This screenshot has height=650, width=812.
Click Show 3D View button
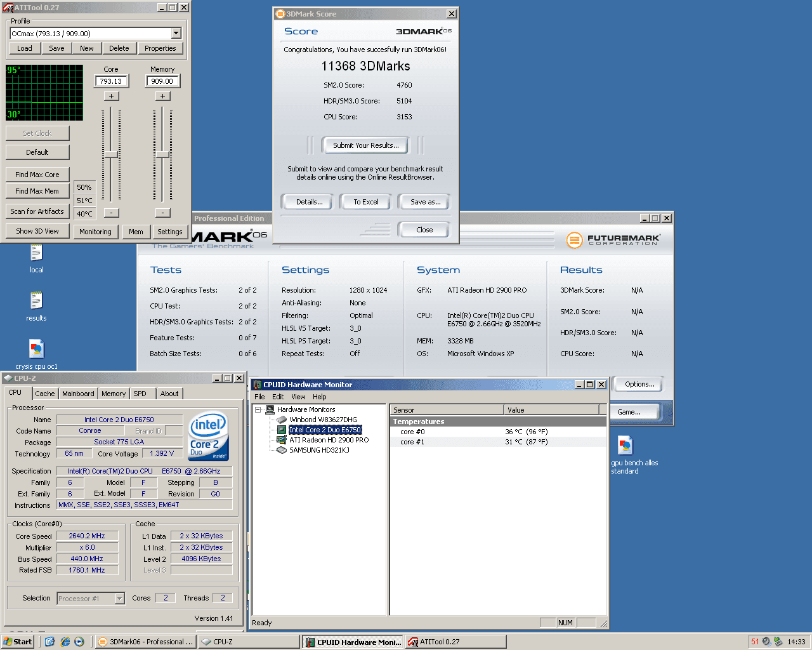pos(37,231)
